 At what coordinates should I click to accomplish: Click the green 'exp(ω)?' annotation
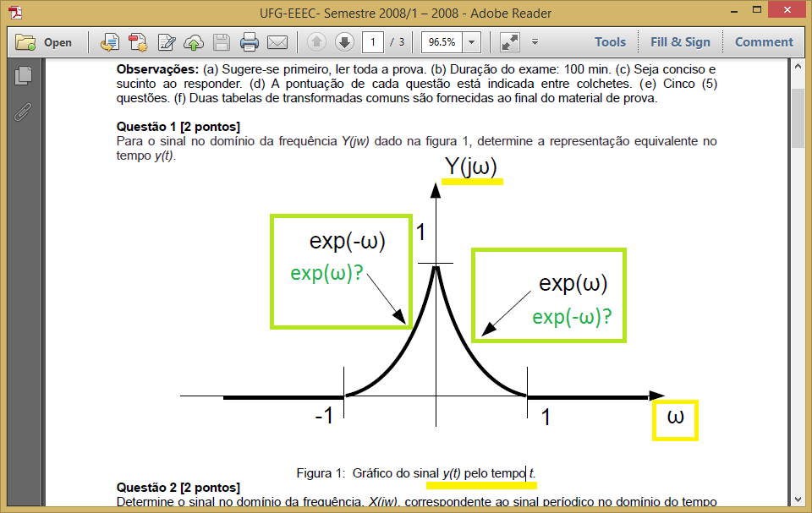[326, 273]
